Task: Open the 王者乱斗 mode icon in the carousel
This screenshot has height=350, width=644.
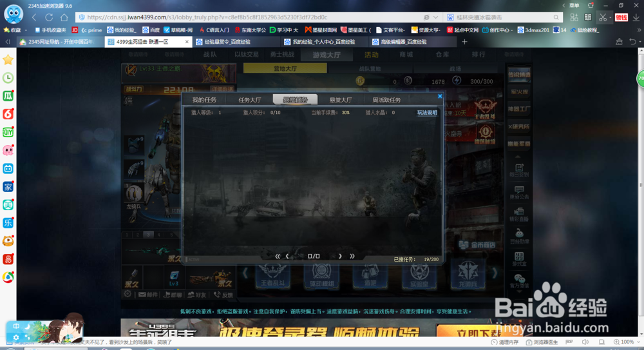Action: pyautogui.click(x=272, y=275)
